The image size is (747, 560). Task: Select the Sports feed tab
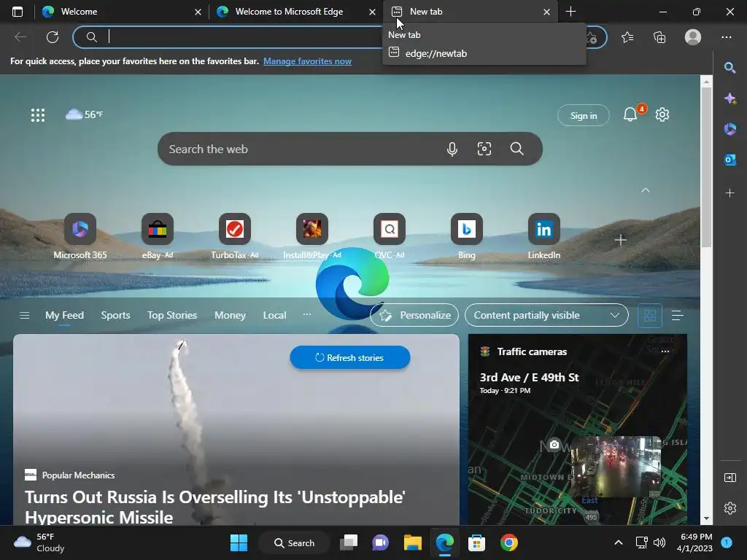(x=115, y=315)
